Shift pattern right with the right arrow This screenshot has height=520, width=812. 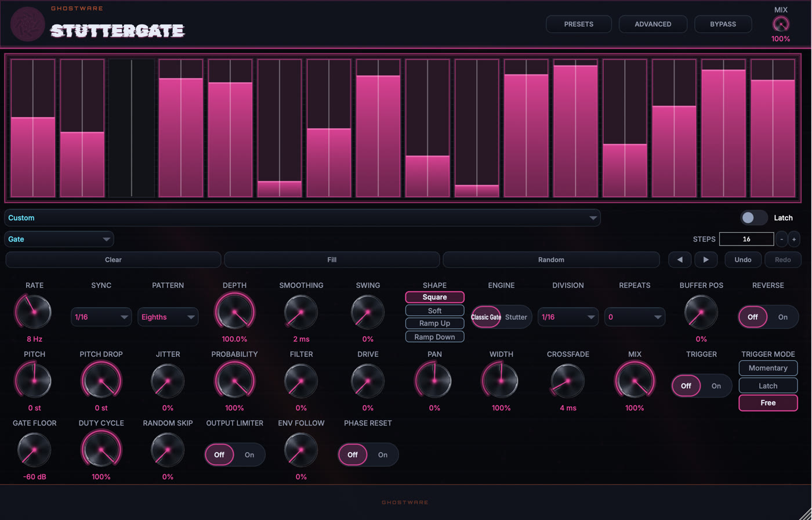click(x=706, y=259)
